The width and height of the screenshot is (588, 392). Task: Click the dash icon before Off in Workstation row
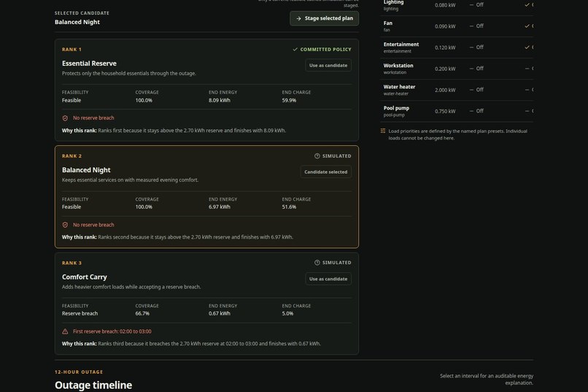471,69
